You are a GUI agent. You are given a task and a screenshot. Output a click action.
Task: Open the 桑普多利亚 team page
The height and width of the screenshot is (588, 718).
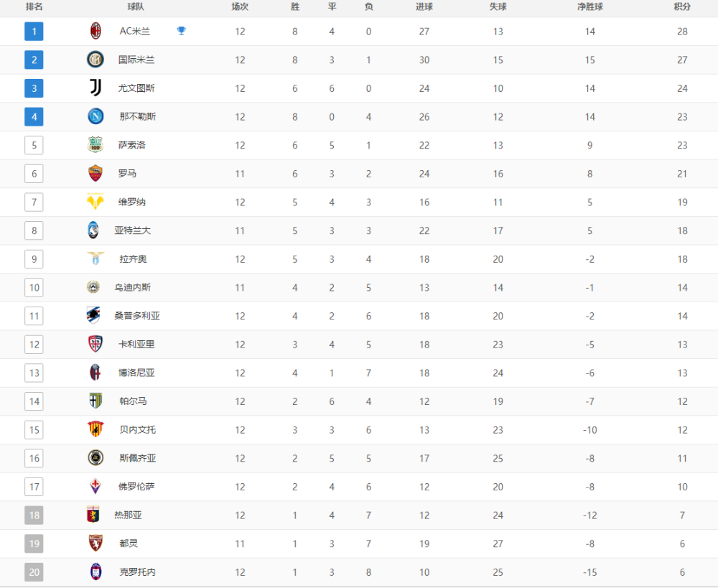click(x=137, y=316)
